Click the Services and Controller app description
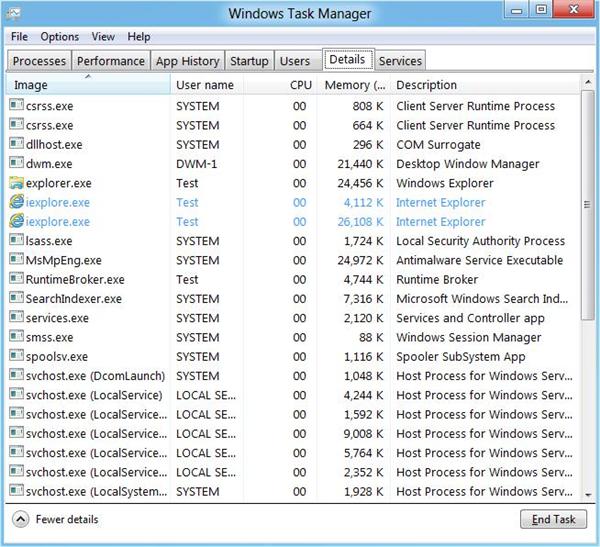This screenshot has height=547, width=600. point(470,318)
